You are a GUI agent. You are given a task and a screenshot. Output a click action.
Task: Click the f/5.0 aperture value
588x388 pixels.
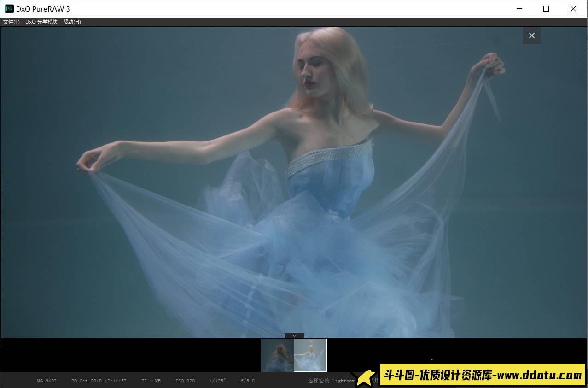coord(247,381)
